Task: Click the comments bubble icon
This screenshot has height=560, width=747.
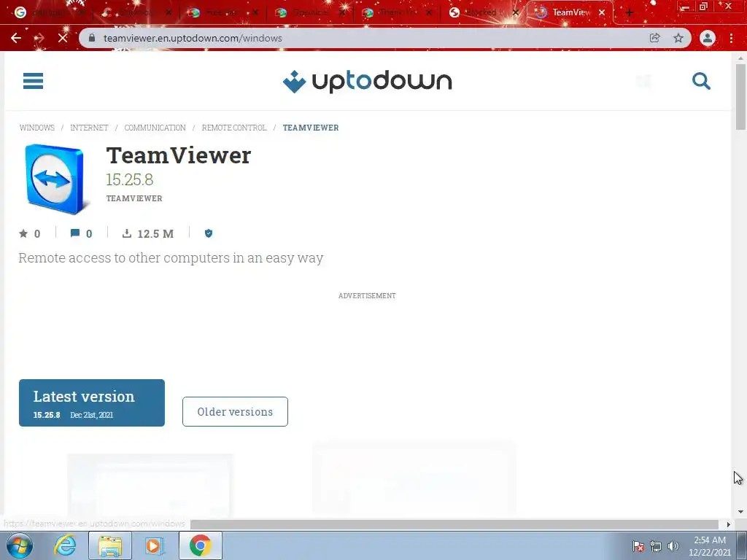Action: tap(75, 233)
